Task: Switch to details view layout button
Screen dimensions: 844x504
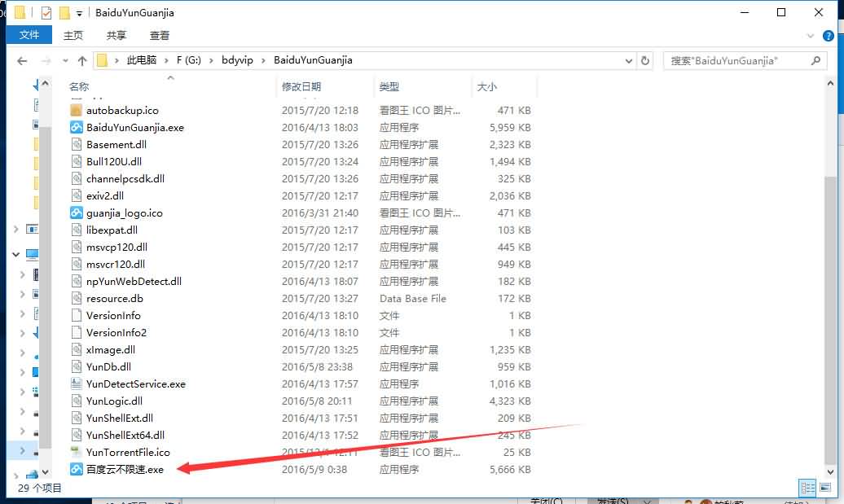Action: click(x=807, y=488)
